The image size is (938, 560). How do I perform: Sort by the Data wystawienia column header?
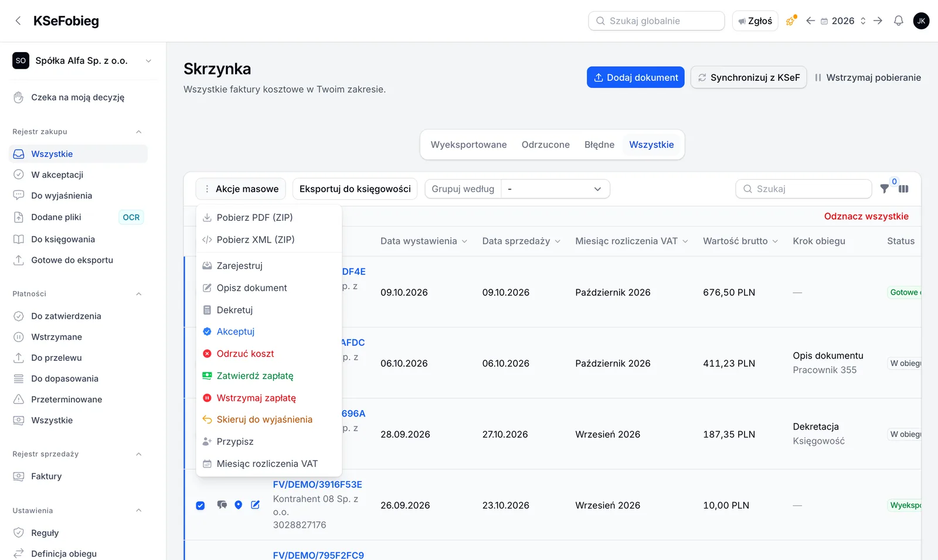point(424,241)
